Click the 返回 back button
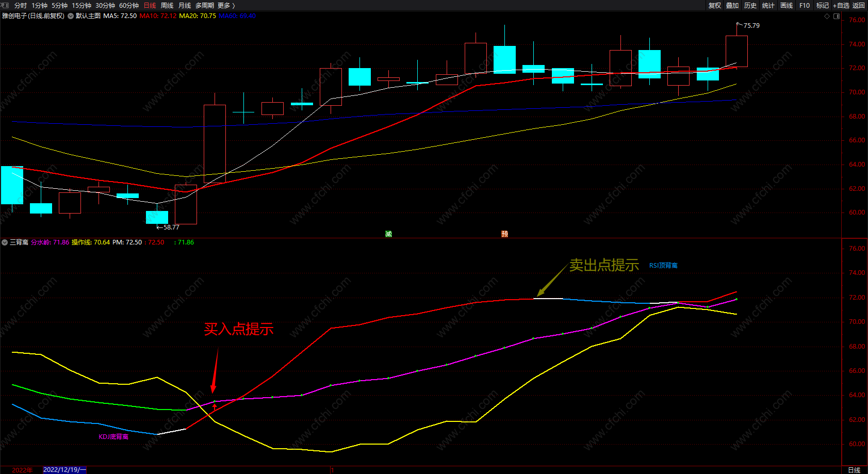The height and width of the screenshot is (474, 868). tap(859, 5)
